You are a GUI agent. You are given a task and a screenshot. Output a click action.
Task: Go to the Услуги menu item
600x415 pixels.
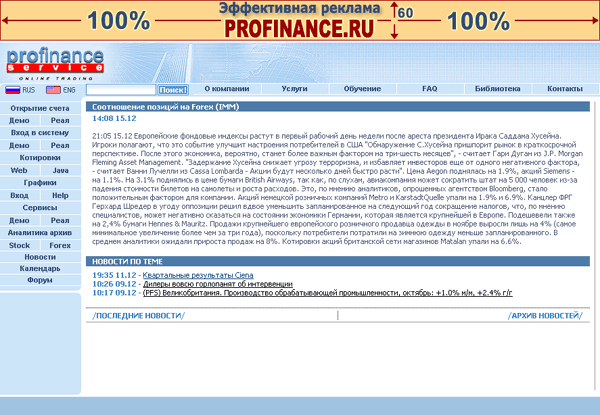pos(294,89)
